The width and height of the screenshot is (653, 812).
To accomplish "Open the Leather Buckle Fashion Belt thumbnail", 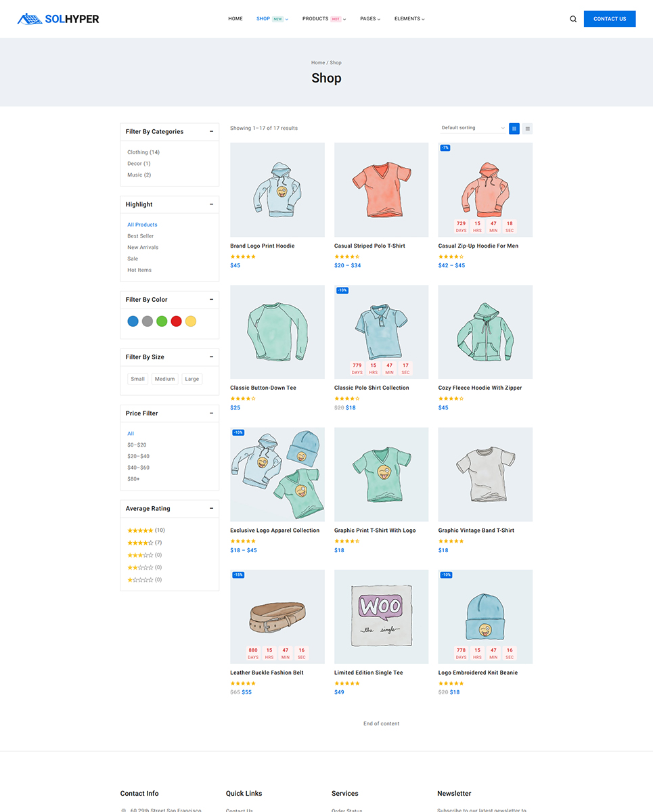I will click(x=277, y=616).
